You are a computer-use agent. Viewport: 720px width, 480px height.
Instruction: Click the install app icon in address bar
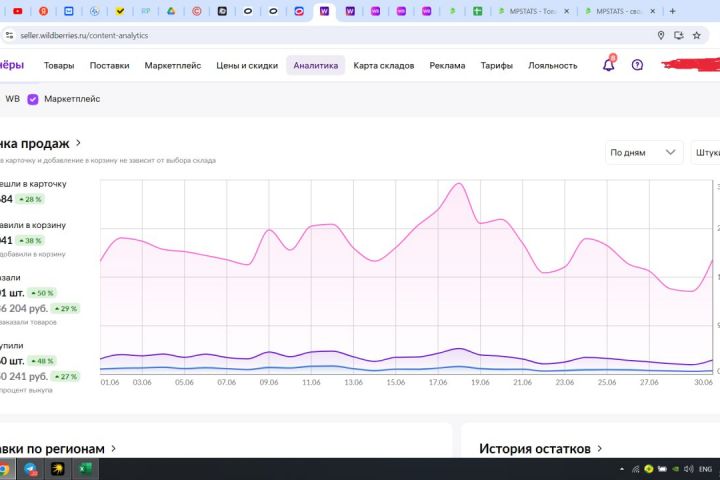(679, 35)
